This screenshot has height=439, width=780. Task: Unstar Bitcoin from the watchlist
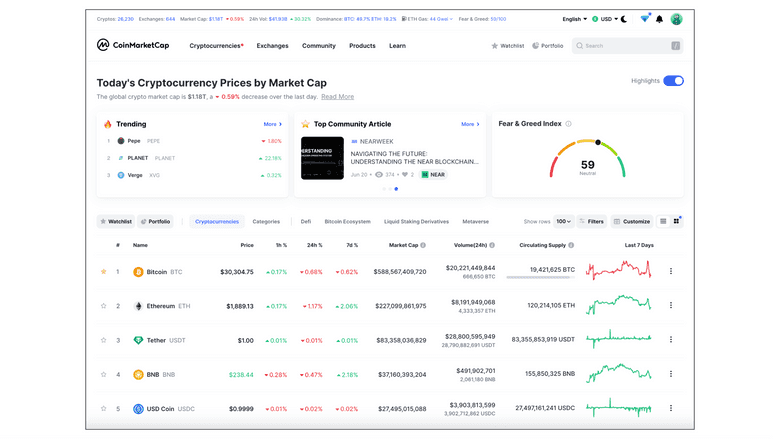pyautogui.click(x=103, y=271)
